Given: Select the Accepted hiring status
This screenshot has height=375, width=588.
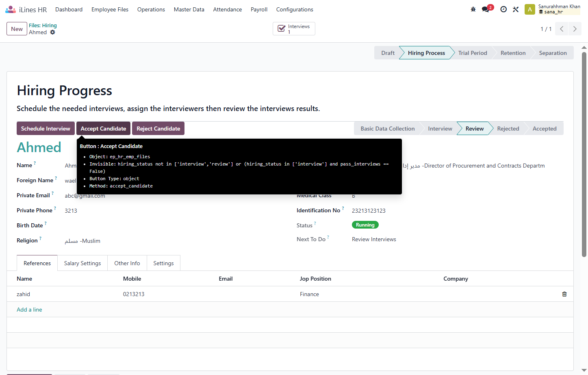Looking at the screenshot, I should [545, 129].
